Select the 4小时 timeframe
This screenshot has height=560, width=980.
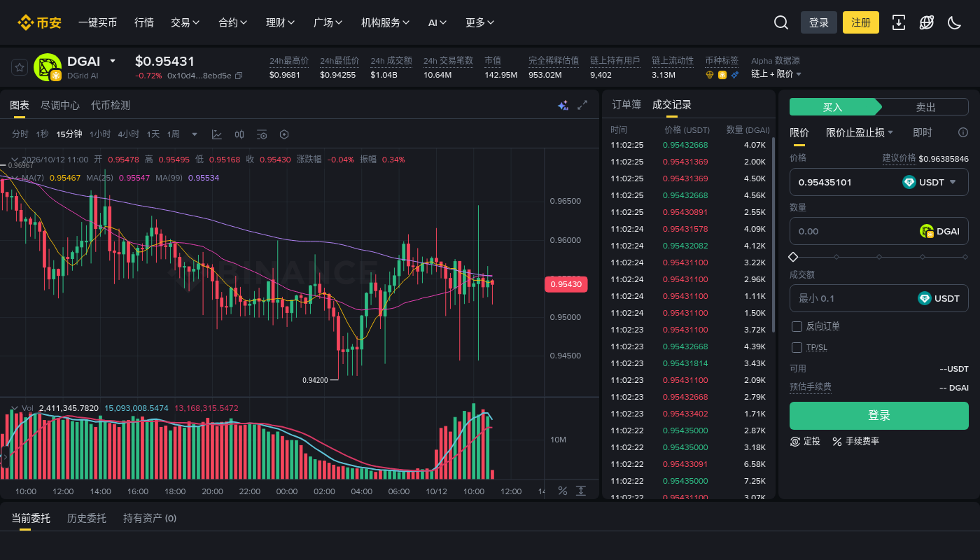point(128,134)
